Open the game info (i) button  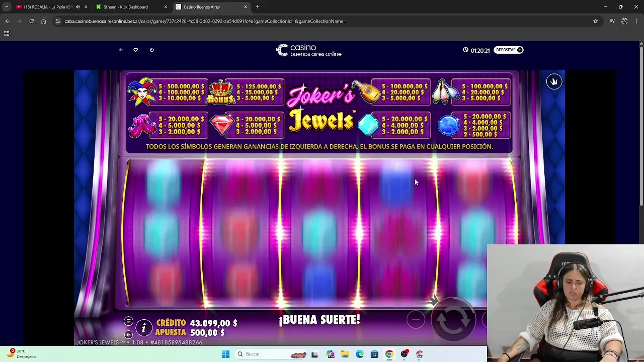[143, 328]
